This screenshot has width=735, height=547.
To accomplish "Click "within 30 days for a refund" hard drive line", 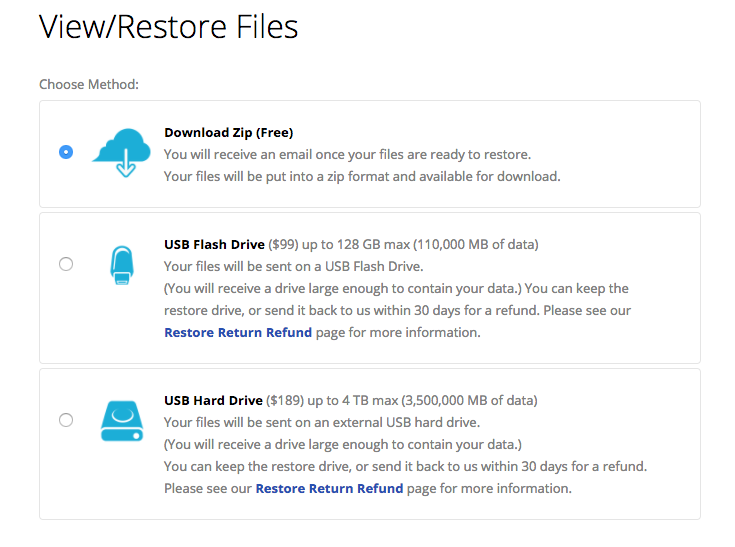I will (405, 466).
